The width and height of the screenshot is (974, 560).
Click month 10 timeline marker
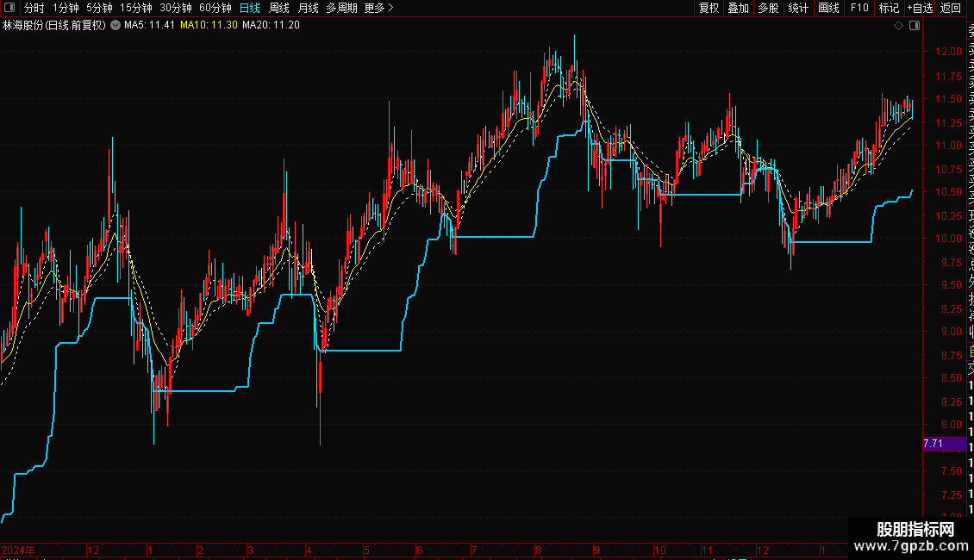[x=659, y=550]
